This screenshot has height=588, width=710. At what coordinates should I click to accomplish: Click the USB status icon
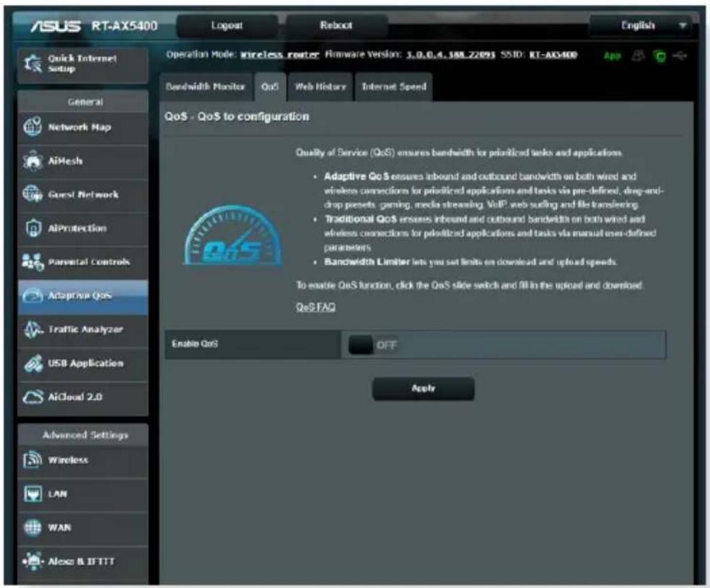(x=680, y=56)
